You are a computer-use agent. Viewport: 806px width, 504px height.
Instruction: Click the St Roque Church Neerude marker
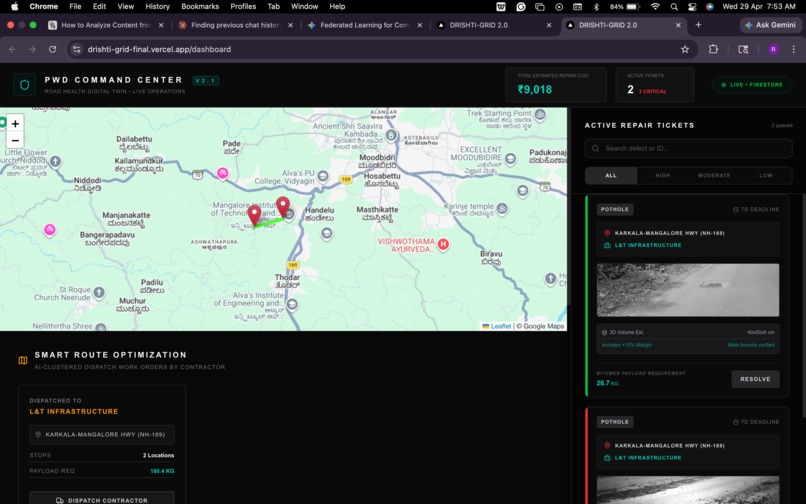coord(99,293)
